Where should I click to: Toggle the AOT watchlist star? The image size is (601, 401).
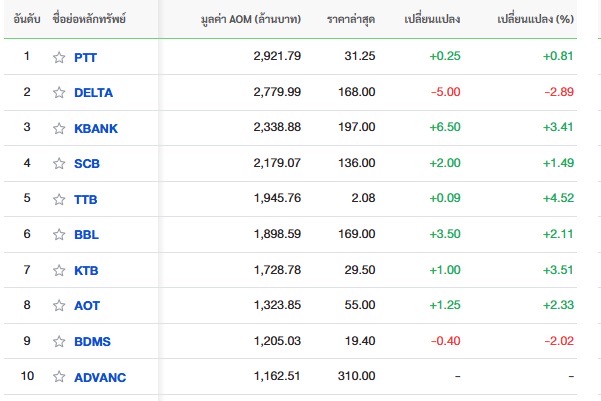coord(59,305)
